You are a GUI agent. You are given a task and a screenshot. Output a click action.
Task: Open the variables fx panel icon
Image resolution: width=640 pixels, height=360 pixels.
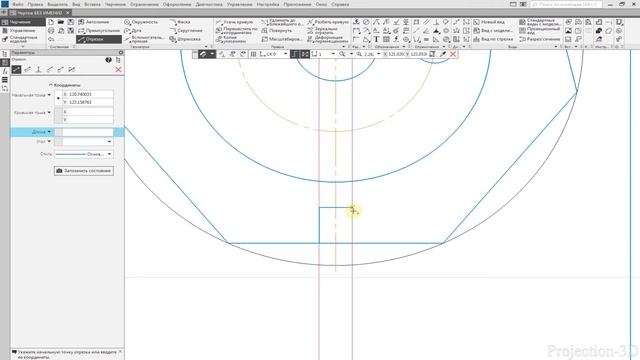4,71
